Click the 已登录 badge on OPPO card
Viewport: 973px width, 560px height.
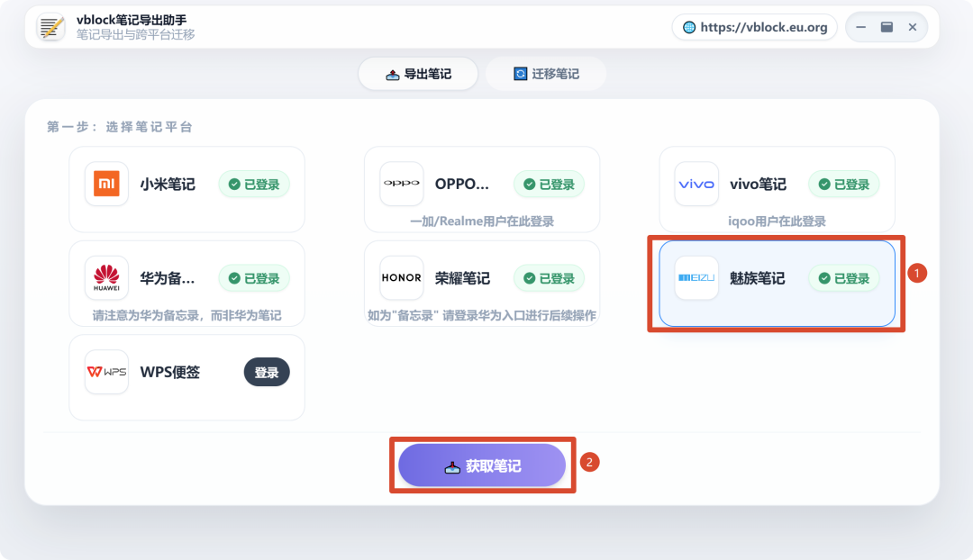pyautogui.click(x=550, y=185)
